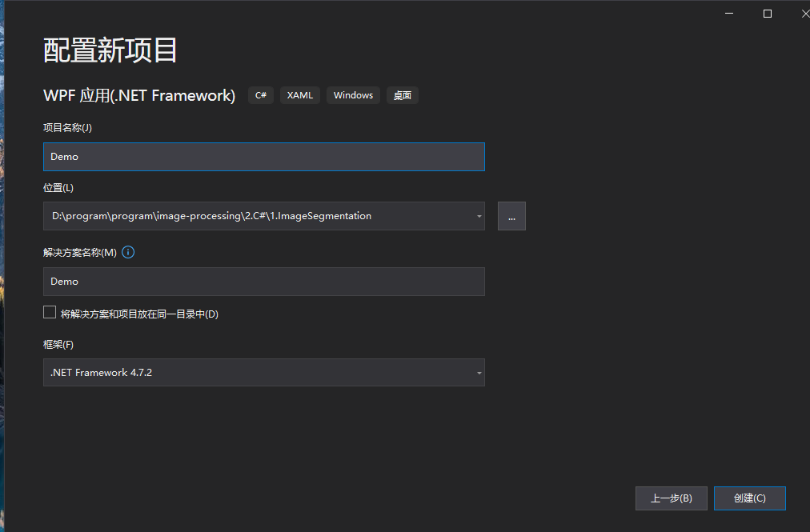
Task: Click the info icon beside 解决方案名称(M)
Action: pyautogui.click(x=128, y=252)
